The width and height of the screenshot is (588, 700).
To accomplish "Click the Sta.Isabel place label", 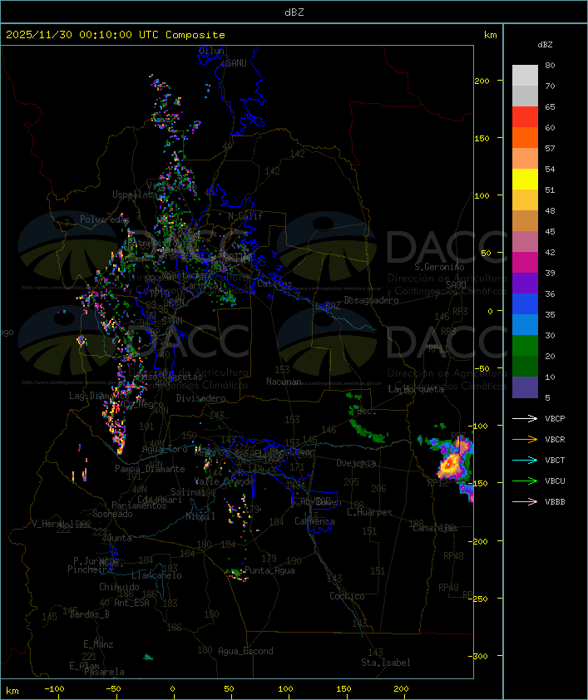I will (386, 663).
